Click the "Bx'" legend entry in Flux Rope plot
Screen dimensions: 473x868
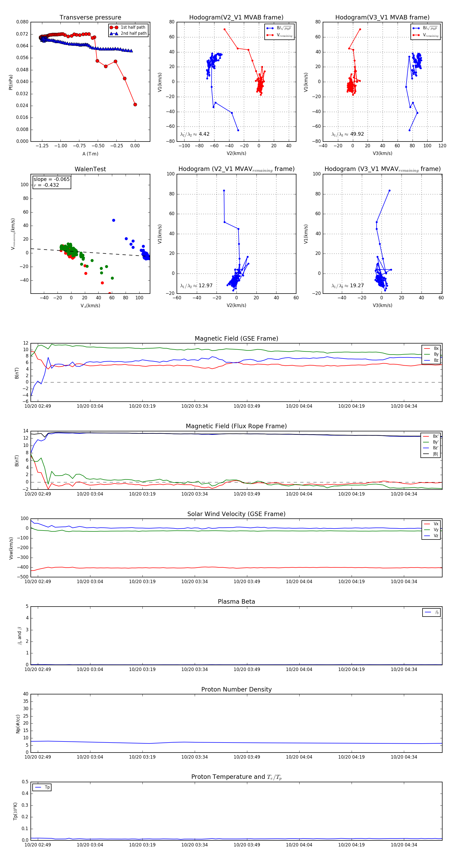click(x=431, y=436)
